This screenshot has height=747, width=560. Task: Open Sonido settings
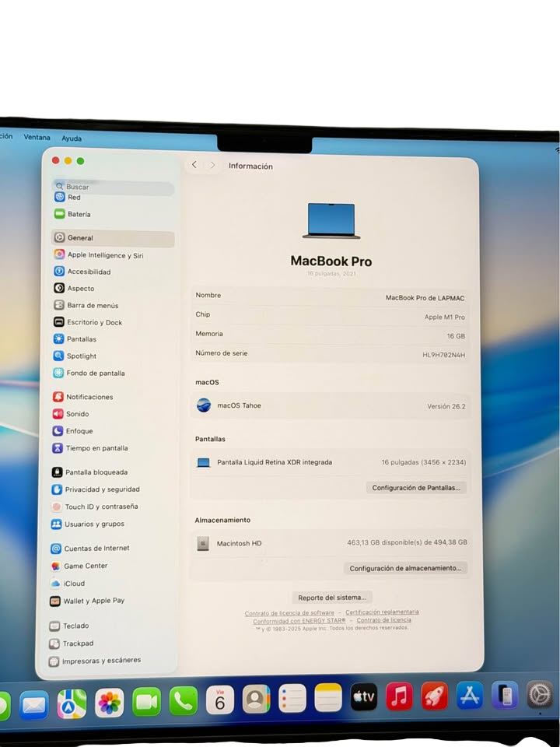tap(71, 413)
